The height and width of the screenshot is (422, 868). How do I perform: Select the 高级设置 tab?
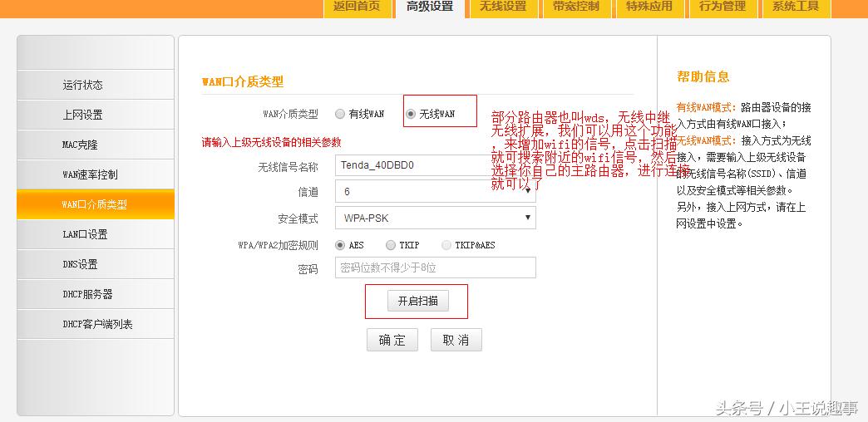[x=430, y=7]
